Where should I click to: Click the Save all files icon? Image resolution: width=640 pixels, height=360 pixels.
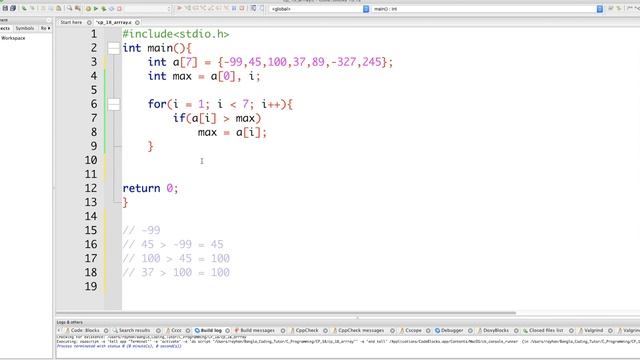tap(13, 8)
